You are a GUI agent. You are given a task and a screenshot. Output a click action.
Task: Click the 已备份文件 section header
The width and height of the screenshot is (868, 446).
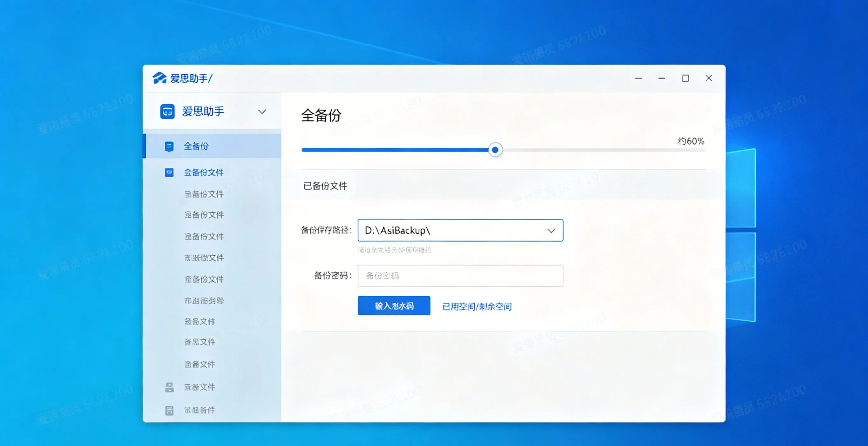(x=325, y=186)
